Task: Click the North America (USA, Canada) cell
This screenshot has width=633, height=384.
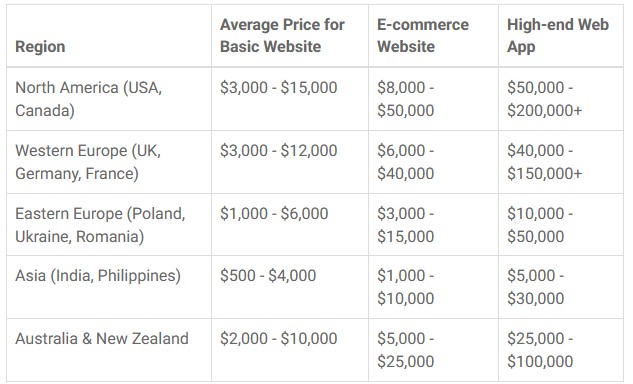Action: [109, 99]
